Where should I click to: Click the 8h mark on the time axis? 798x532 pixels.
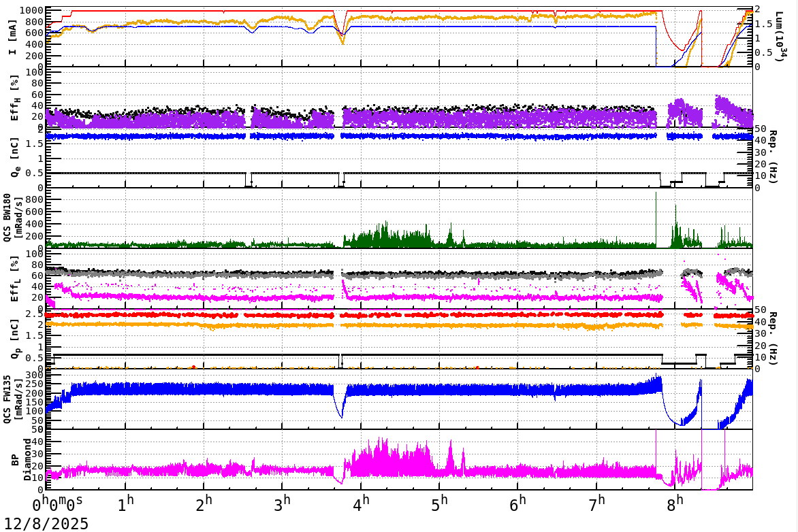click(673, 503)
